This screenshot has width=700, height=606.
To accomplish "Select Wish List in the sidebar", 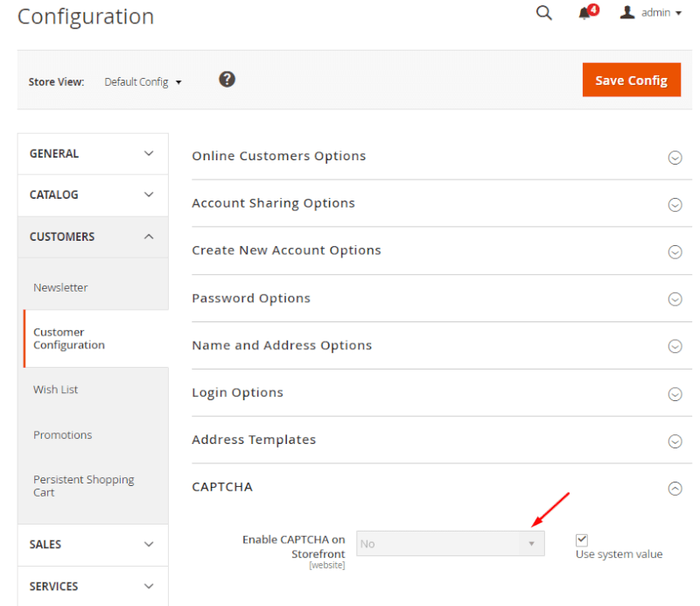I will click(x=55, y=389).
